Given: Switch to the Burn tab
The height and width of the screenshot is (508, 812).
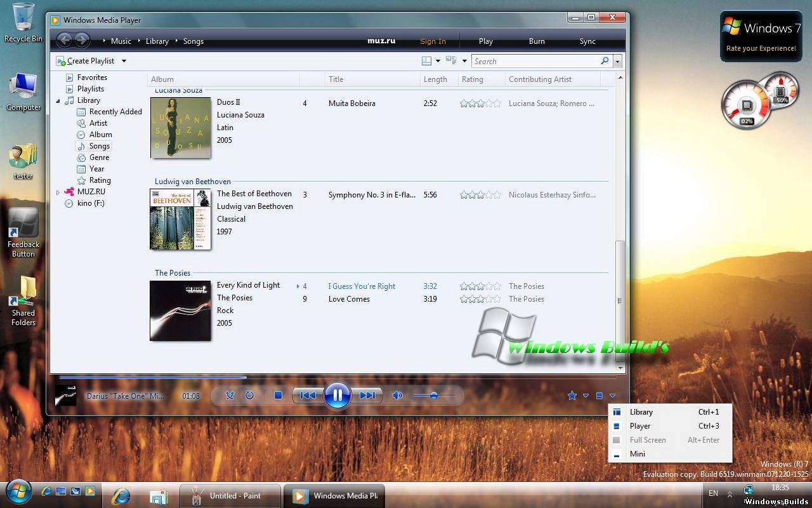Looking at the screenshot, I should [x=537, y=41].
